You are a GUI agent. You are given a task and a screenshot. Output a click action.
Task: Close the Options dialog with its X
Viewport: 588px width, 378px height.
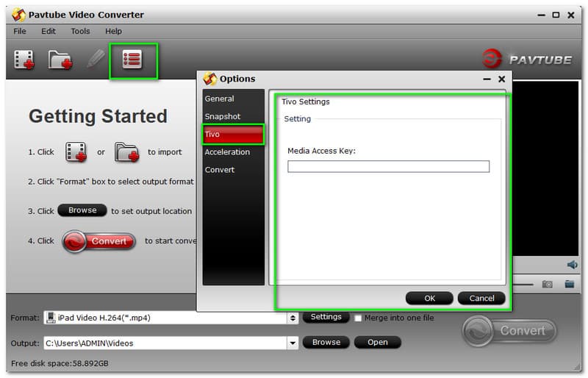(x=501, y=79)
